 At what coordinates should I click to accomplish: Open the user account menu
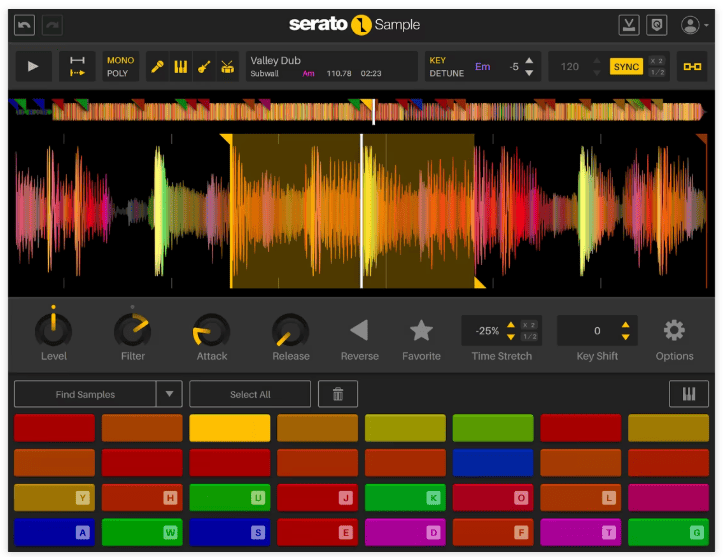tap(694, 25)
